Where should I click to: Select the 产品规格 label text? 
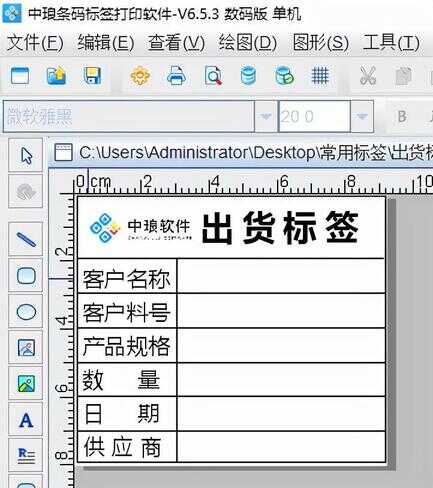127,346
